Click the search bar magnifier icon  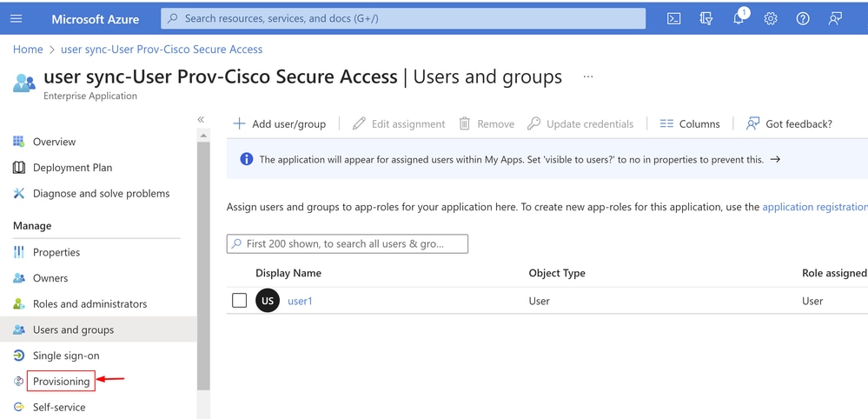pos(173,18)
